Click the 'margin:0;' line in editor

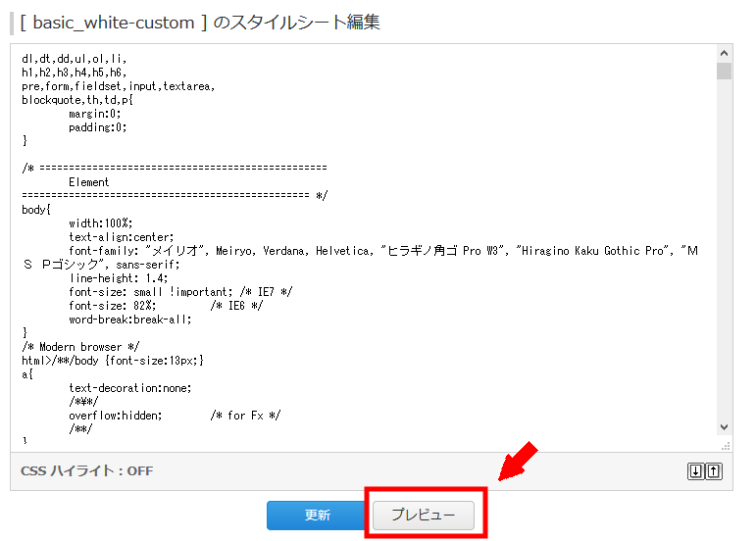[94, 114]
